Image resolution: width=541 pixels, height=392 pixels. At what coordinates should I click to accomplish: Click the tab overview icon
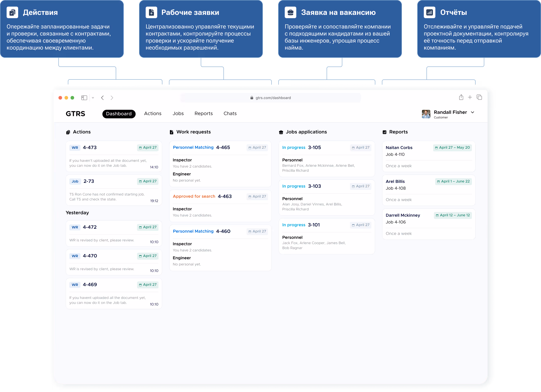click(x=479, y=97)
